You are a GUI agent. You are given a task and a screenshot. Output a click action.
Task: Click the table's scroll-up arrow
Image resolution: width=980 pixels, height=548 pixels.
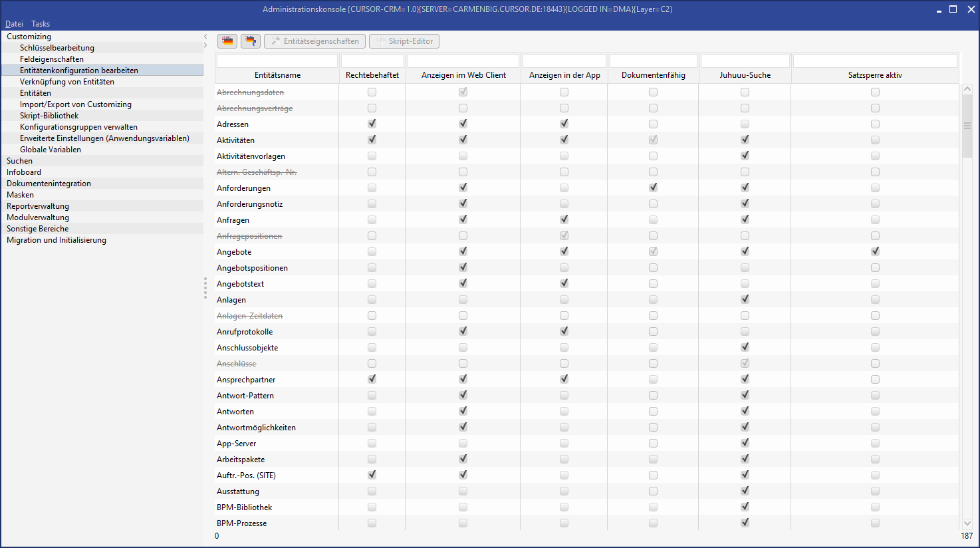pyautogui.click(x=967, y=88)
